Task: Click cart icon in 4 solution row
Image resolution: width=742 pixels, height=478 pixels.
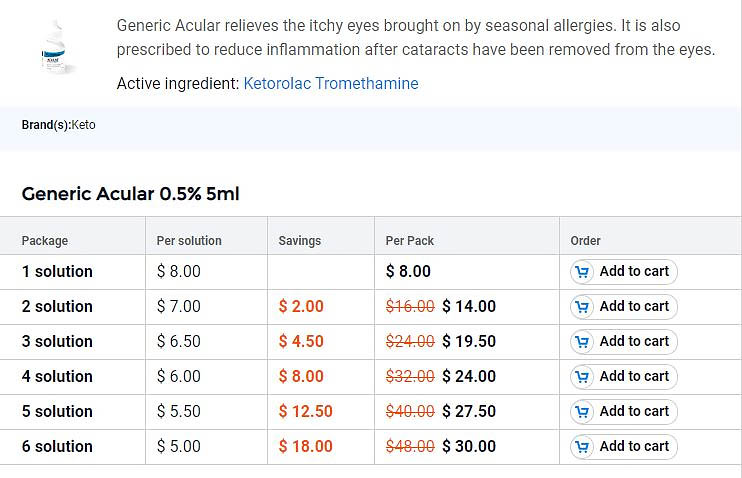Action: [x=583, y=377]
